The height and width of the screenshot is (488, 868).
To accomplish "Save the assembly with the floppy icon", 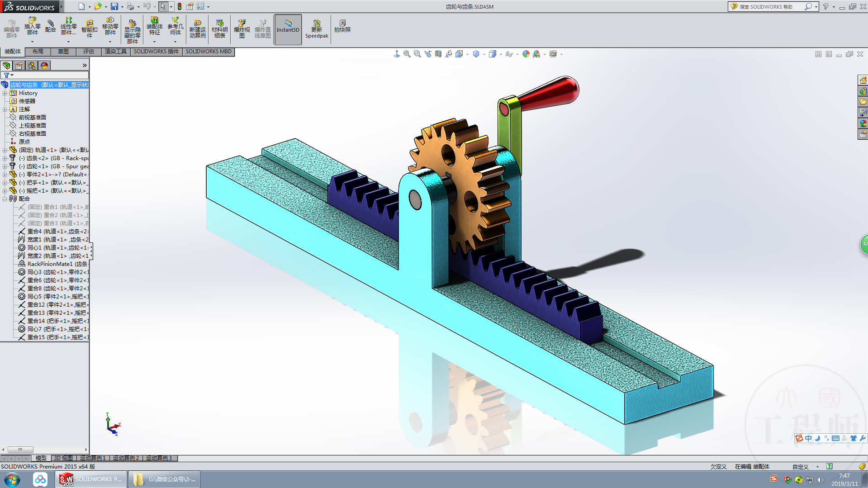I will click(114, 6).
